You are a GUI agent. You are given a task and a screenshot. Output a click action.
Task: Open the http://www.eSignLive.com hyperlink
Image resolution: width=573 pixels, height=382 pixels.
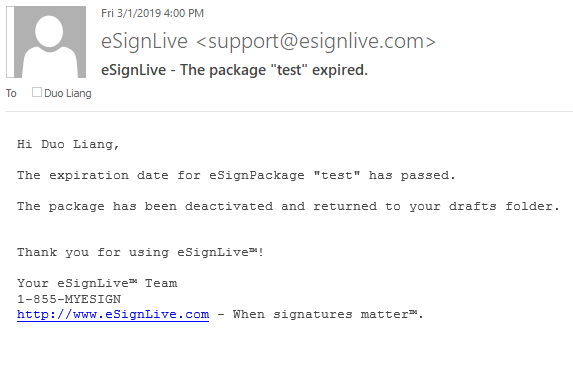pyautogui.click(x=113, y=314)
